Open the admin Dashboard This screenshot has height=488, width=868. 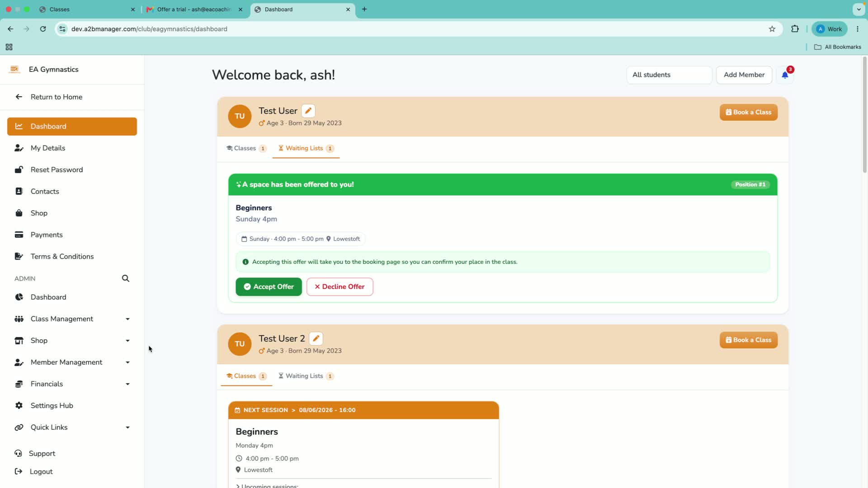[x=72, y=297]
